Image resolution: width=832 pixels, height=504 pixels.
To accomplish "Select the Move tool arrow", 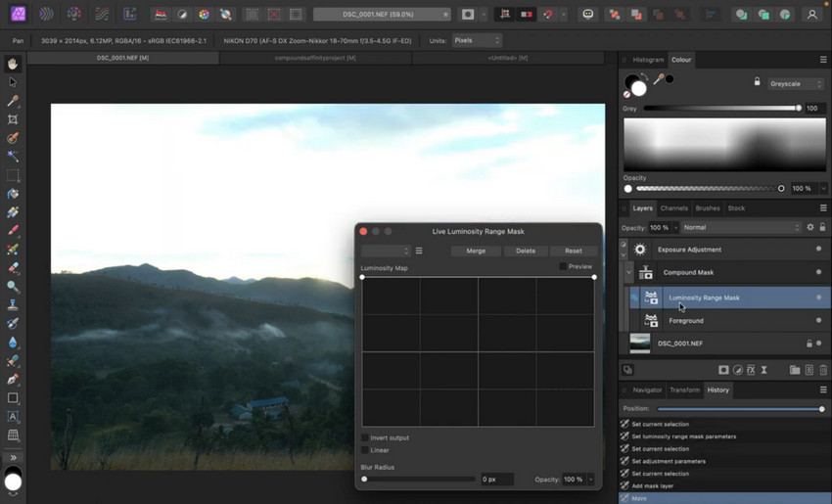I will tap(13, 82).
